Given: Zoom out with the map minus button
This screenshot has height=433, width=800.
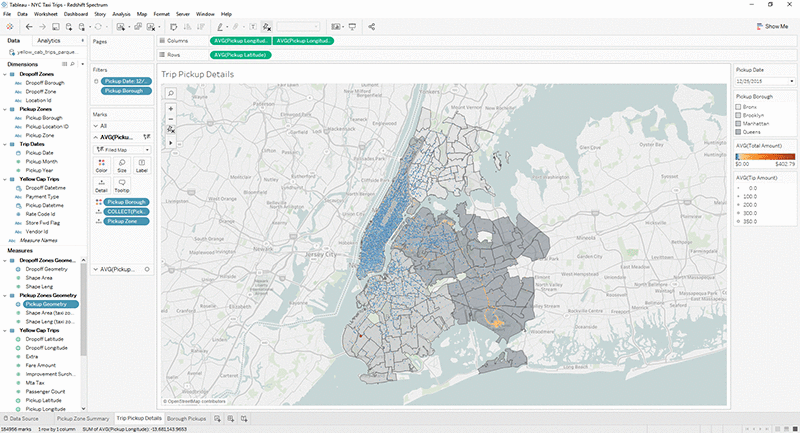Looking at the screenshot, I should pyautogui.click(x=171, y=119).
